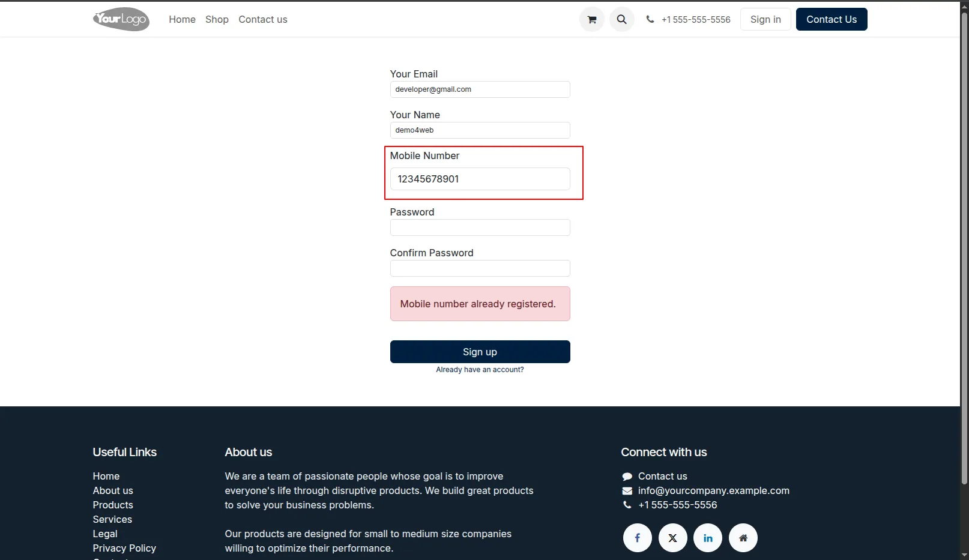Click the dark Contact Us button

[832, 19]
